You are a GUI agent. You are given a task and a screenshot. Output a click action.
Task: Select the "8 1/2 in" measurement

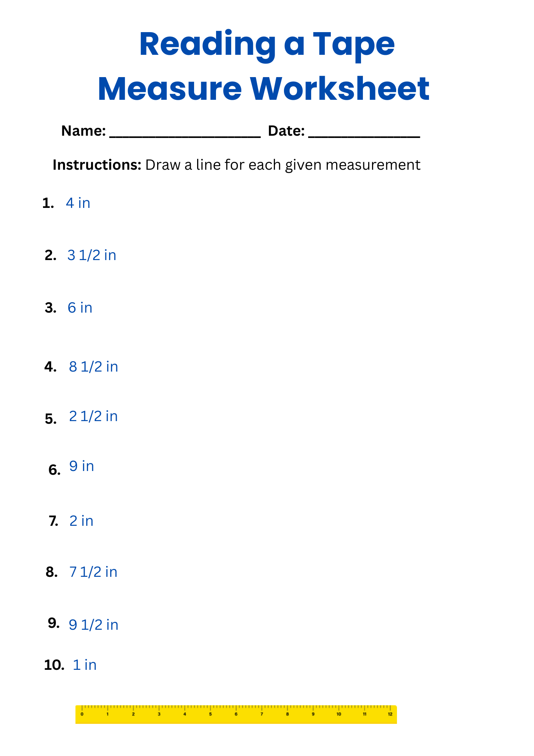click(94, 367)
